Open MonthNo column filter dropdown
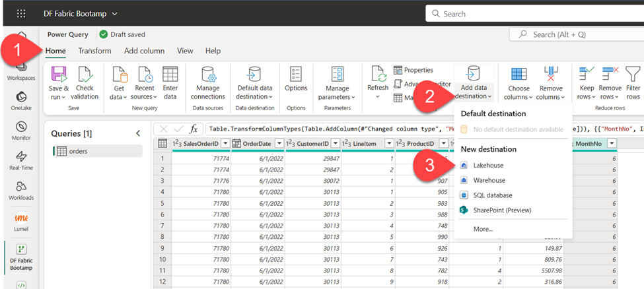644x289 pixels. [x=612, y=143]
